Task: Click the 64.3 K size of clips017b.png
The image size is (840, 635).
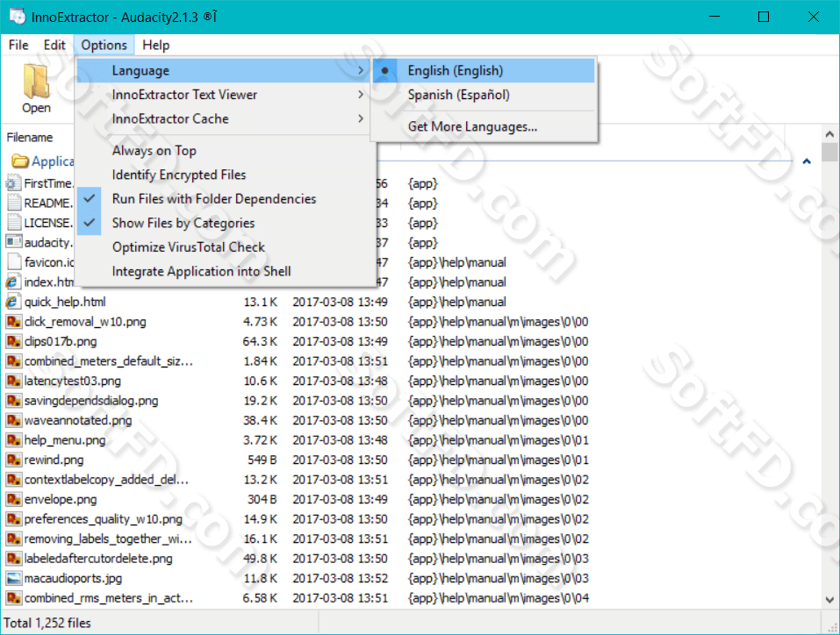Action: (x=261, y=341)
